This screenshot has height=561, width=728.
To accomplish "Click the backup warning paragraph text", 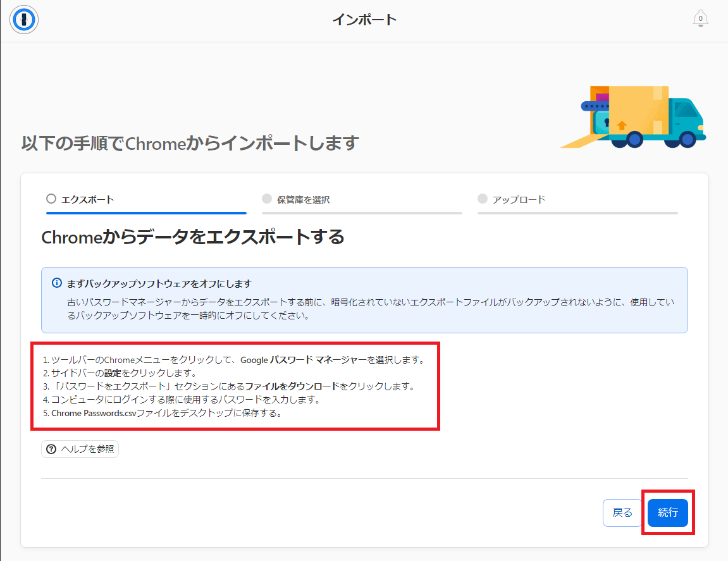I will pyautogui.click(x=371, y=309).
